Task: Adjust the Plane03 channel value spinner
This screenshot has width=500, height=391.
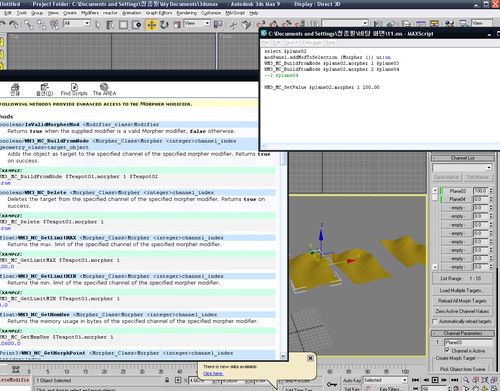Action: click(x=491, y=191)
